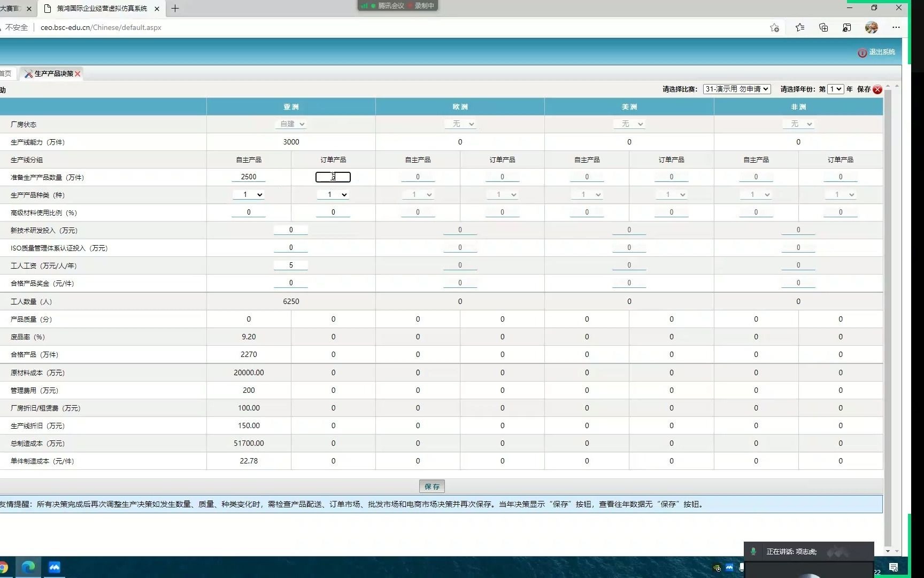Viewport: 924px width, 578px height.
Task: Click 亚洲 单件制造成本 value 22.78
Action: point(249,461)
